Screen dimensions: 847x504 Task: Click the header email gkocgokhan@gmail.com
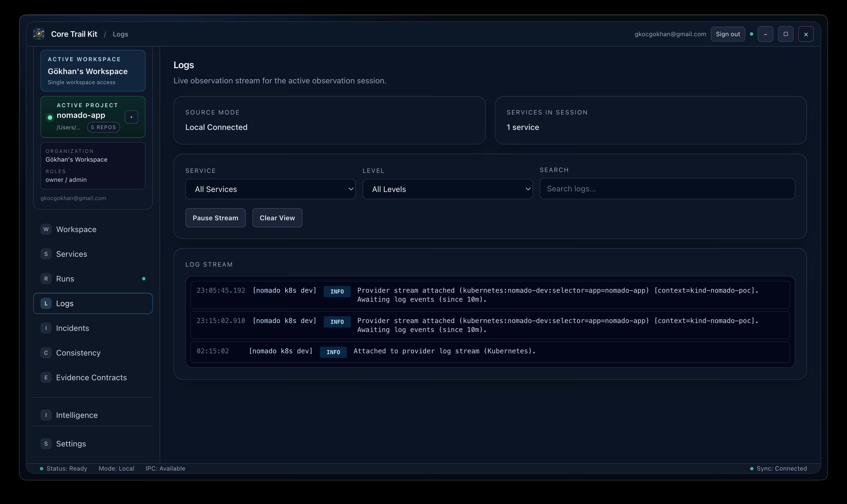point(670,34)
